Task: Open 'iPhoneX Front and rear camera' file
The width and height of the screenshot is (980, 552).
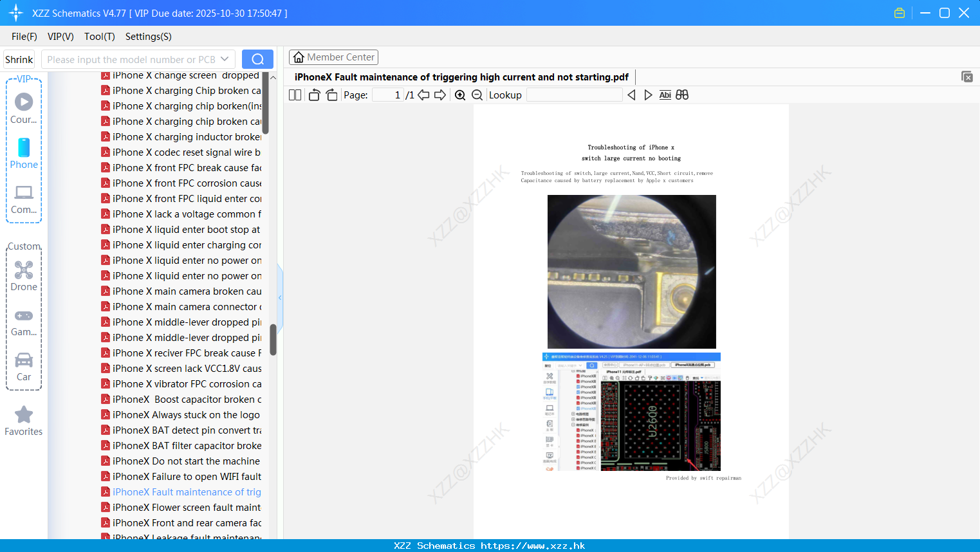Action: tap(181, 523)
